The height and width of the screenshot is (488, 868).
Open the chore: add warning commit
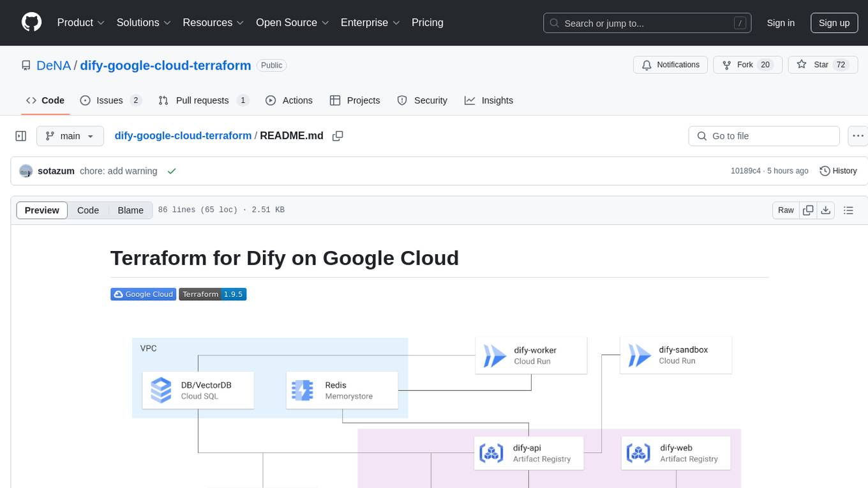(x=118, y=171)
